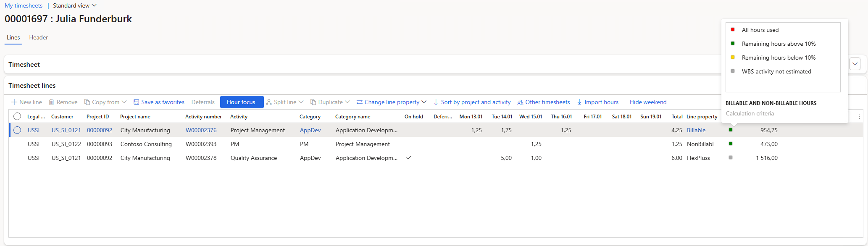868x246 pixels.
Task: Select the first row radio circle
Action: coord(17,130)
